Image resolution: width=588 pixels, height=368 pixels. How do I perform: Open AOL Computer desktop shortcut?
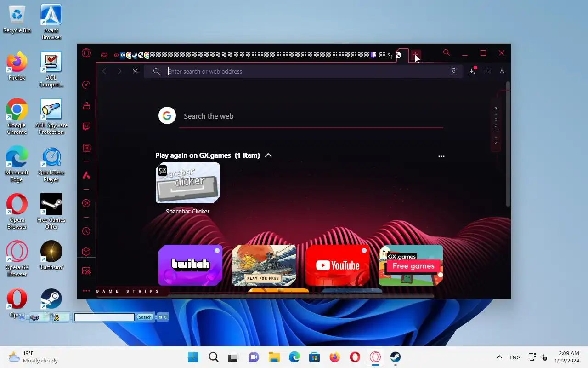pyautogui.click(x=51, y=69)
